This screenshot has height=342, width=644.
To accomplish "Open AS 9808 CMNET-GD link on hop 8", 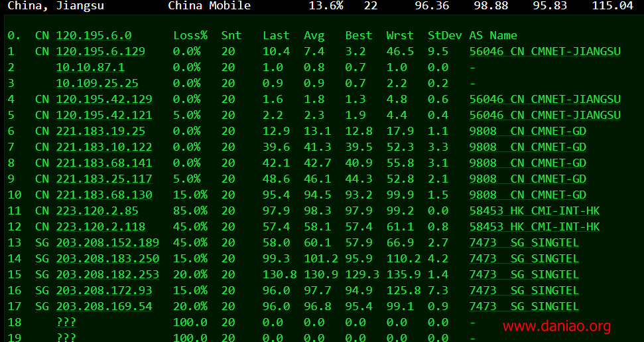I will pos(528,163).
